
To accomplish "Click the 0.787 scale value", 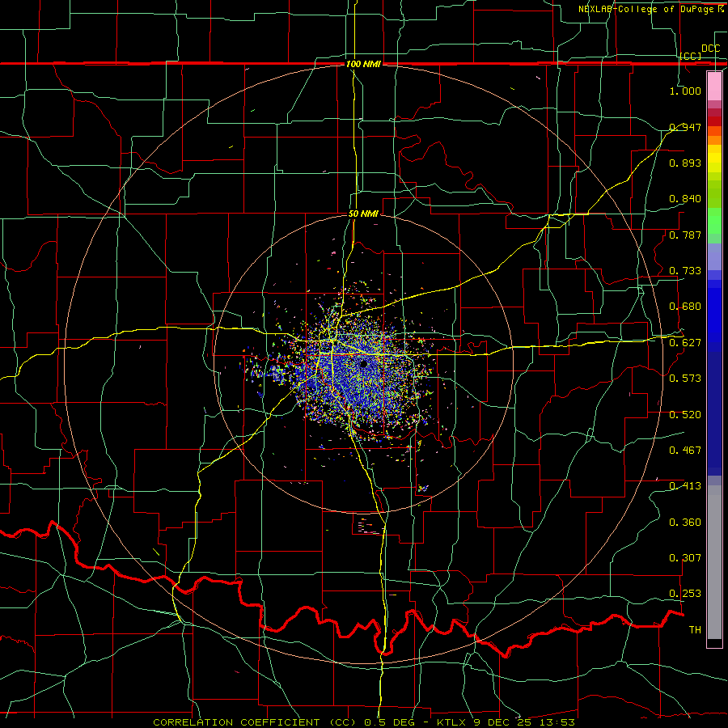I will [685, 235].
